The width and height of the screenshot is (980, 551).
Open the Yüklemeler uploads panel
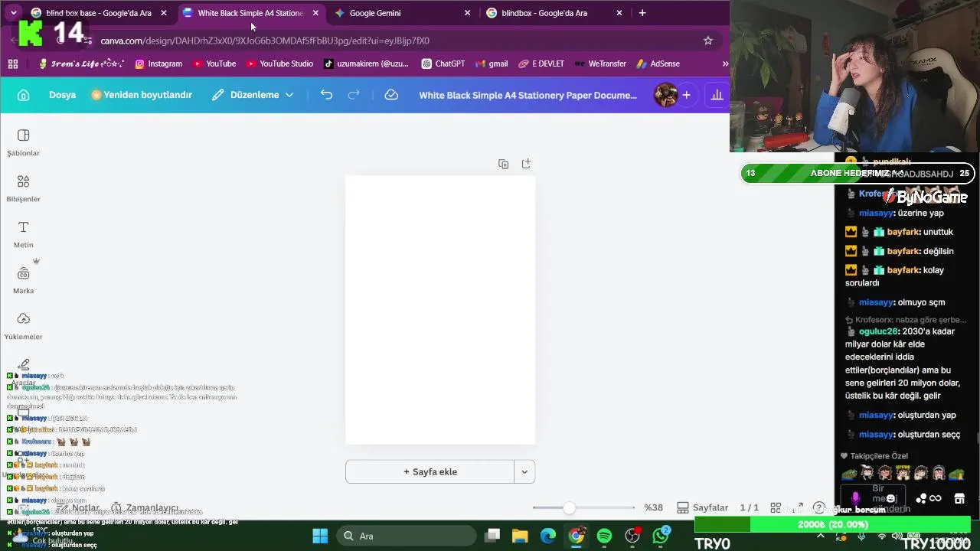click(23, 326)
